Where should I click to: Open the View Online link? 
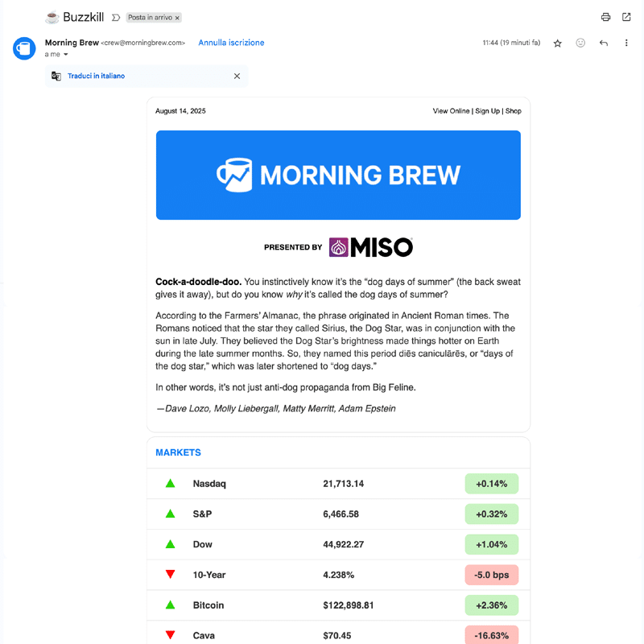(451, 111)
